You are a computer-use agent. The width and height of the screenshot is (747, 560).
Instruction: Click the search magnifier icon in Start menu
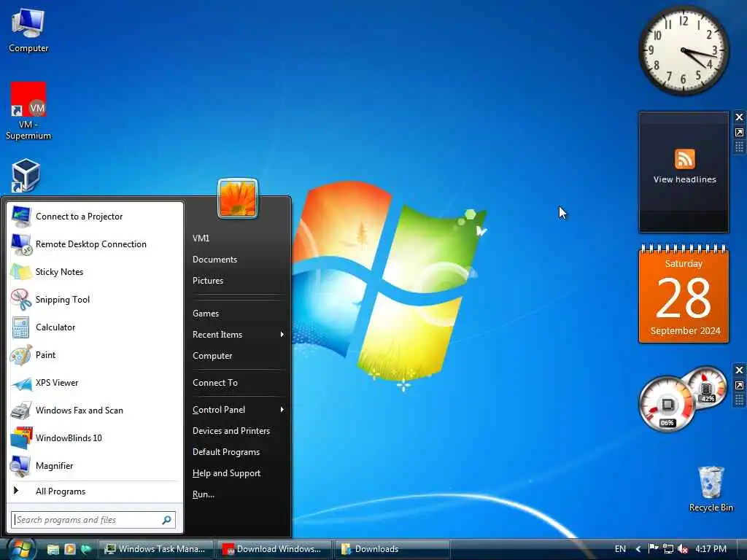point(166,520)
